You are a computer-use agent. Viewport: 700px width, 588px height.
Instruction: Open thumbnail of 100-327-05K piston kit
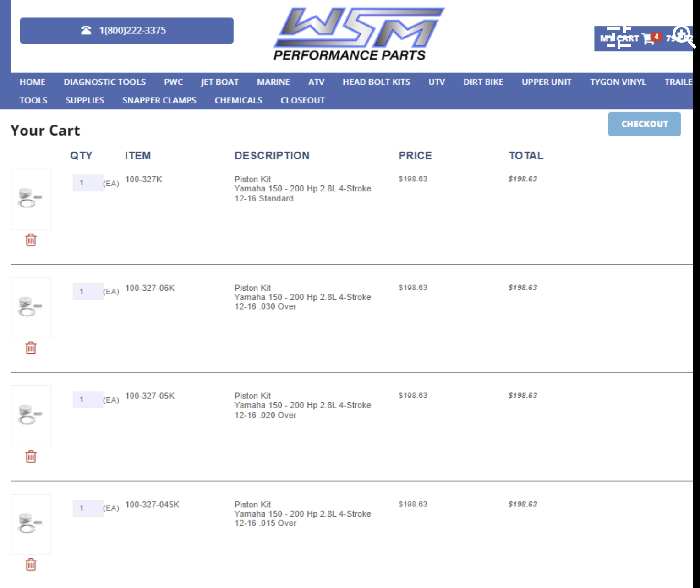[x=31, y=415]
